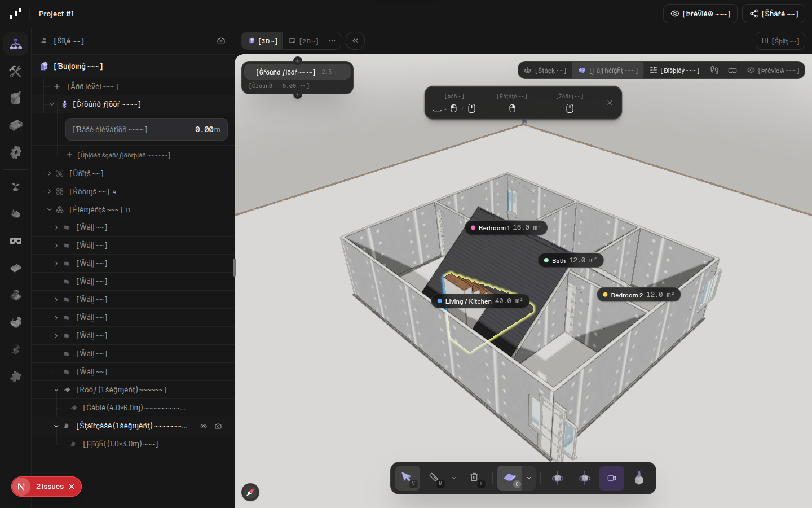Open the floor plane tool dropdown arrow
The height and width of the screenshot is (508, 812).
click(x=529, y=478)
